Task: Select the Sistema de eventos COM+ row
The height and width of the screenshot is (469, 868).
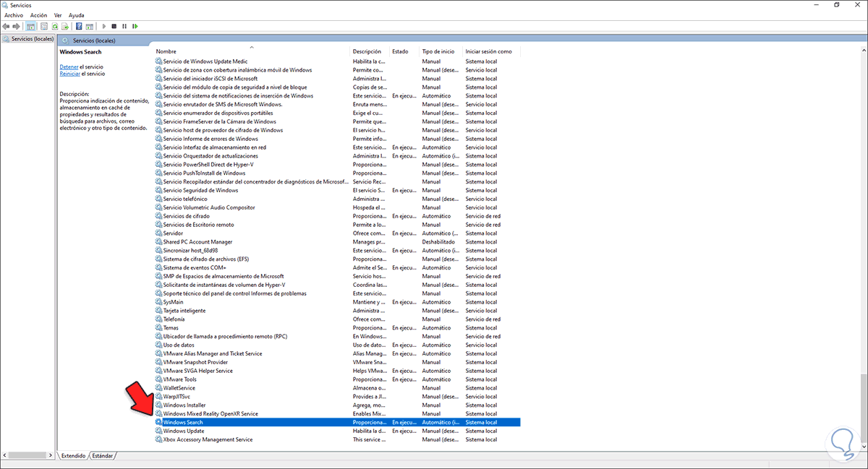Action: (337, 267)
